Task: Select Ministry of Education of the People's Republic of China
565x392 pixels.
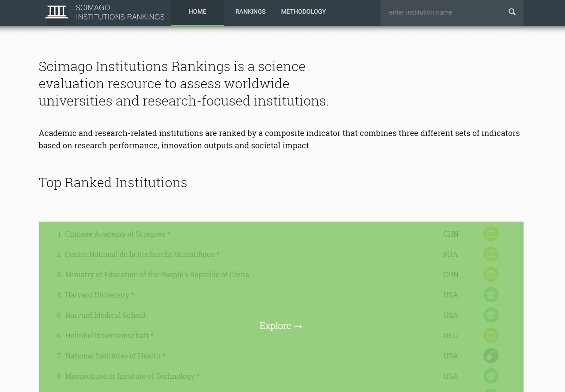Action: click(x=157, y=275)
